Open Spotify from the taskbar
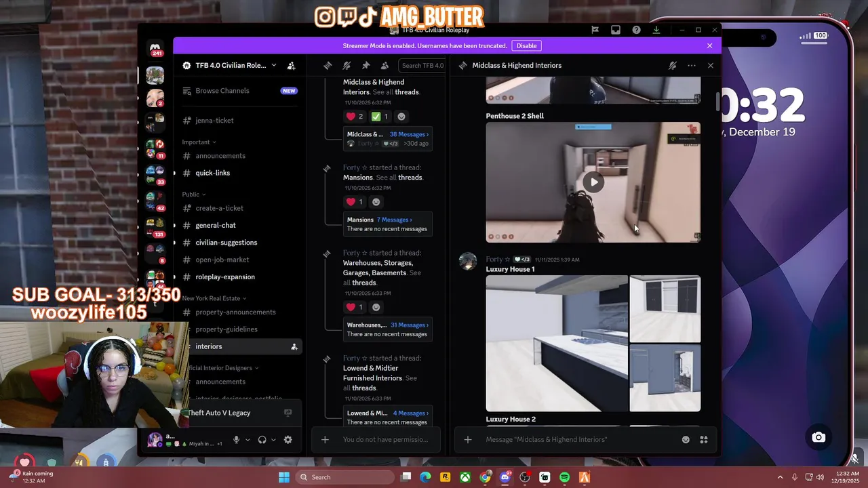Image resolution: width=868 pixels, height=488 pixels. coord(564,477)
